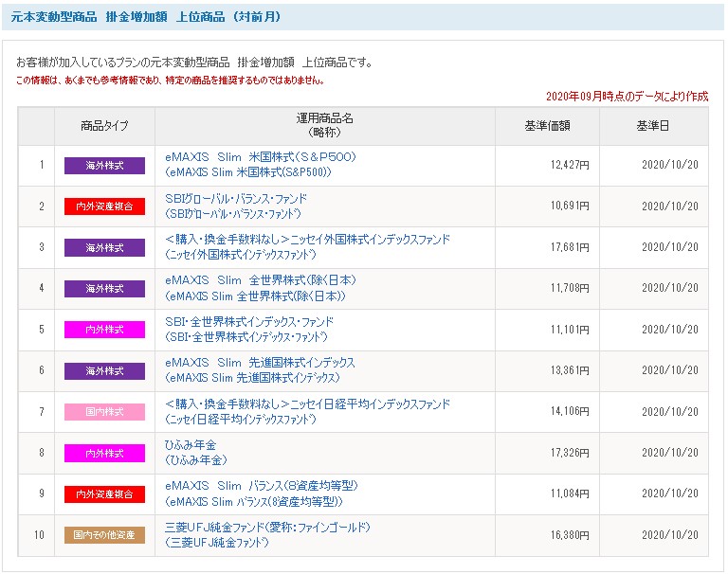Click 内外株式 badge in row 5
This screenshot has height=574, width=728.
[x=104, y=330]
